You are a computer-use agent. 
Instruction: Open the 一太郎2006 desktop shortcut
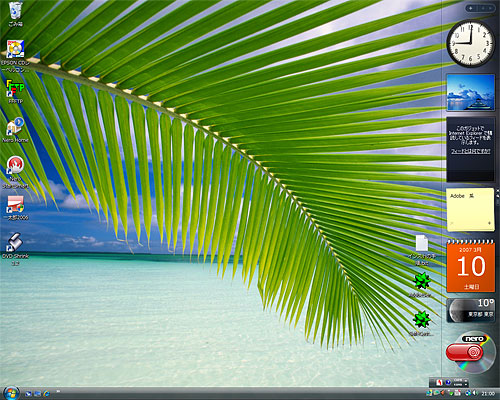point(15,204)
